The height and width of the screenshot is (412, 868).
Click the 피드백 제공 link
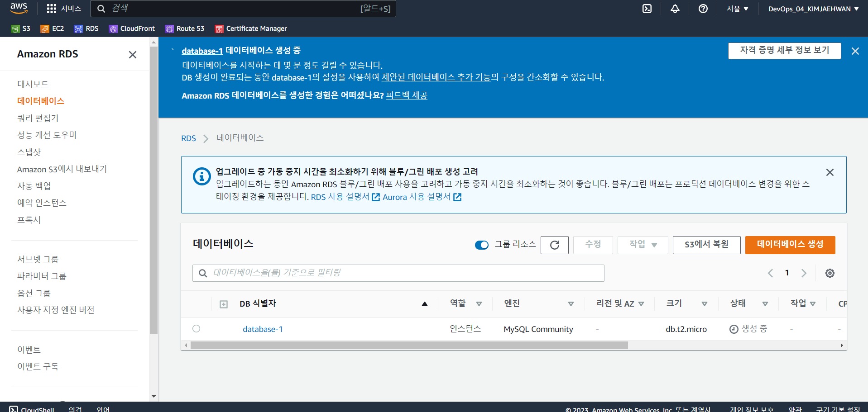coord(407,95)
